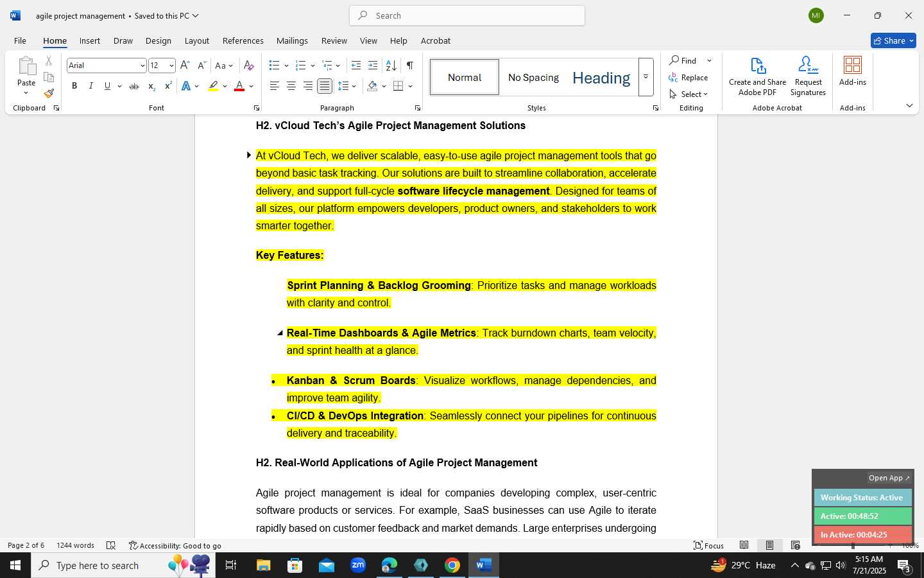The height and width of the screenshot is (578, 924).
Task: Open proofing spelling check status icon
Action: (x=111, y=545)
